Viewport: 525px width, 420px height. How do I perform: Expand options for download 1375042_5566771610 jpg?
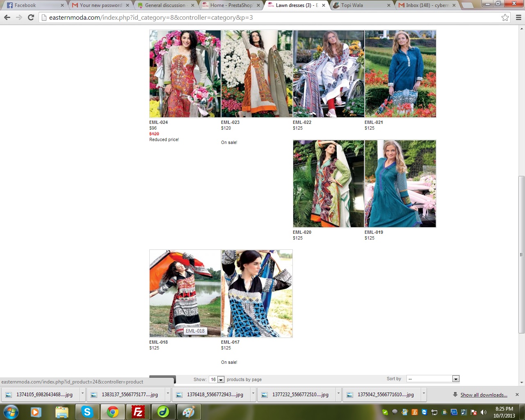[424, 395]
